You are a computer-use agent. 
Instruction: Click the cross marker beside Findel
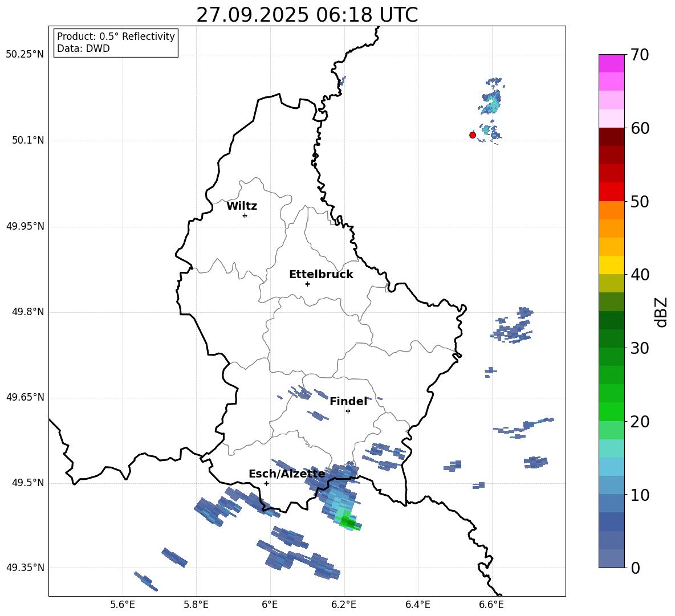coord(348,411)
